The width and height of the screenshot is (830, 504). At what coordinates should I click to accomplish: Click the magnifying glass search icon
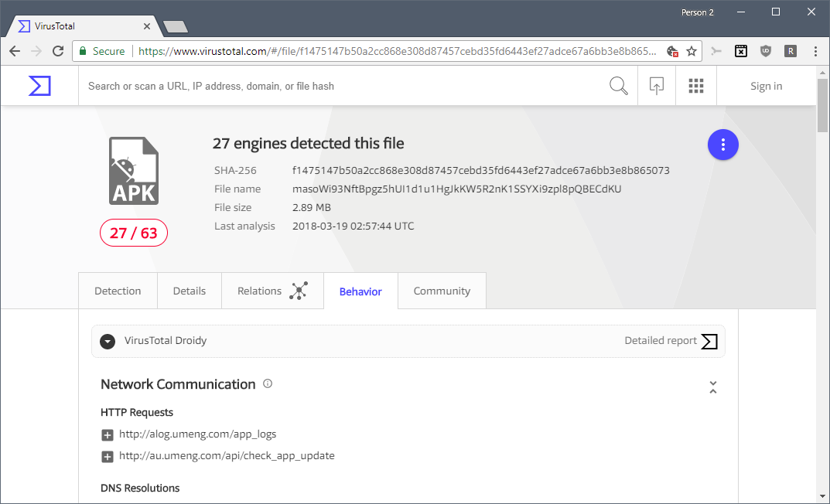click(618, 86)
